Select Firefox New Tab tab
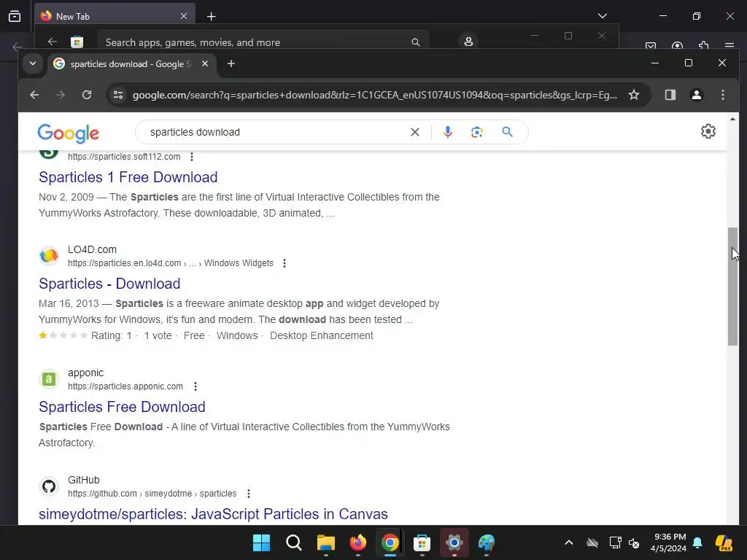This screenshot has height=560, width=747. (115, 16)
